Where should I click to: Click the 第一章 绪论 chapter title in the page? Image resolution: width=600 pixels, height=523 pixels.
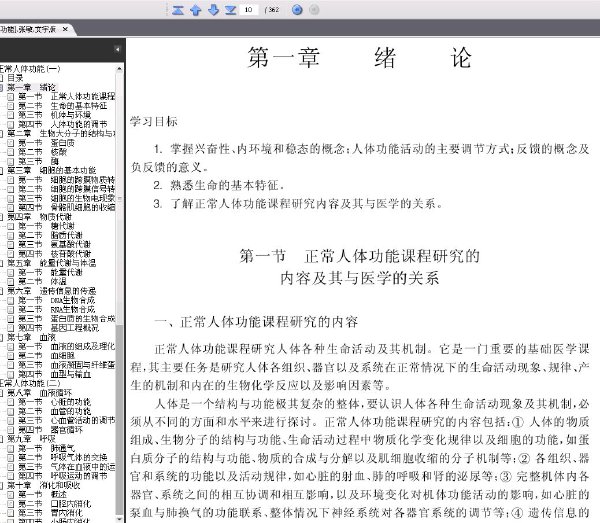click(x=359, y=58)
